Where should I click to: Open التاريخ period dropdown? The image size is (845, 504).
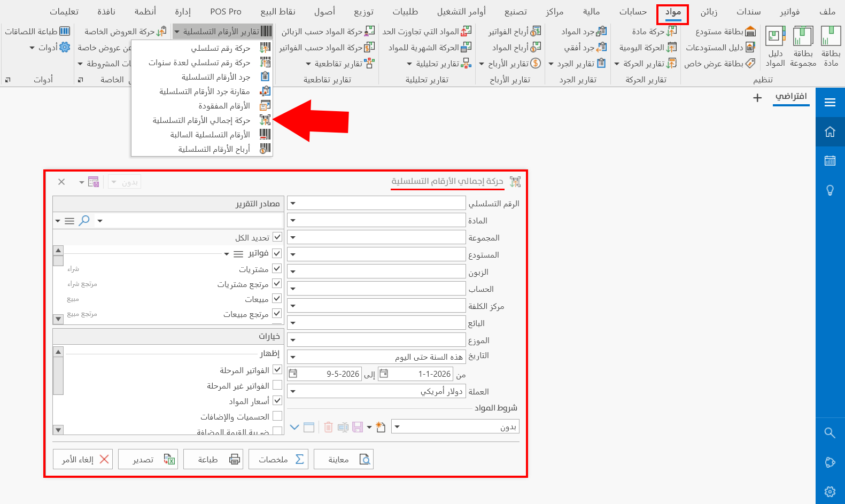[x=293, y=356]
